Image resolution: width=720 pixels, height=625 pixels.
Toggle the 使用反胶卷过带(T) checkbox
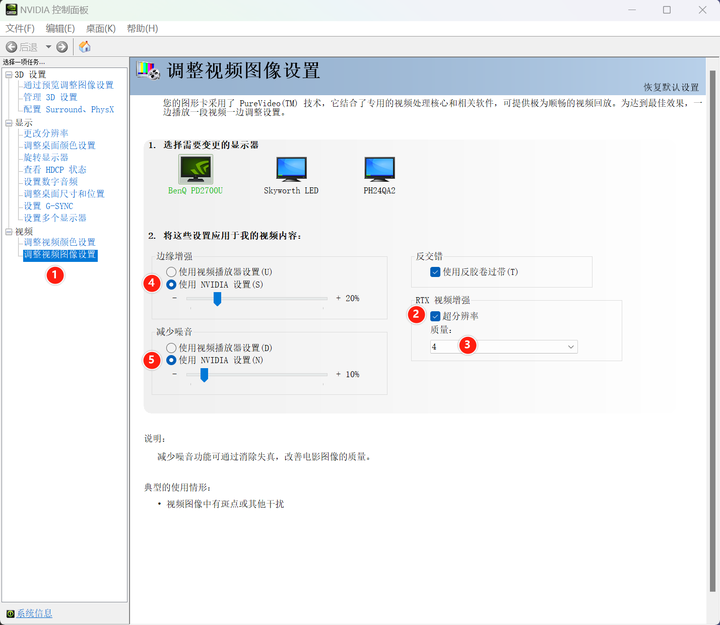pos(435,272)
